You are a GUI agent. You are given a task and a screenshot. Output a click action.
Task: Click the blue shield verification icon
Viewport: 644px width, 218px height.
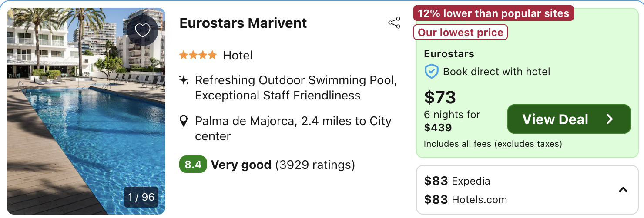[x=431, y=72]
